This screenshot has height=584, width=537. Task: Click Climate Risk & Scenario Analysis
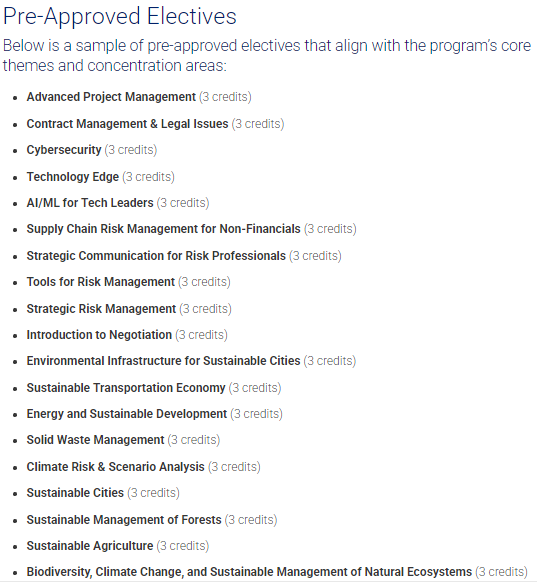pyautogui.click(x=115, y=467)
